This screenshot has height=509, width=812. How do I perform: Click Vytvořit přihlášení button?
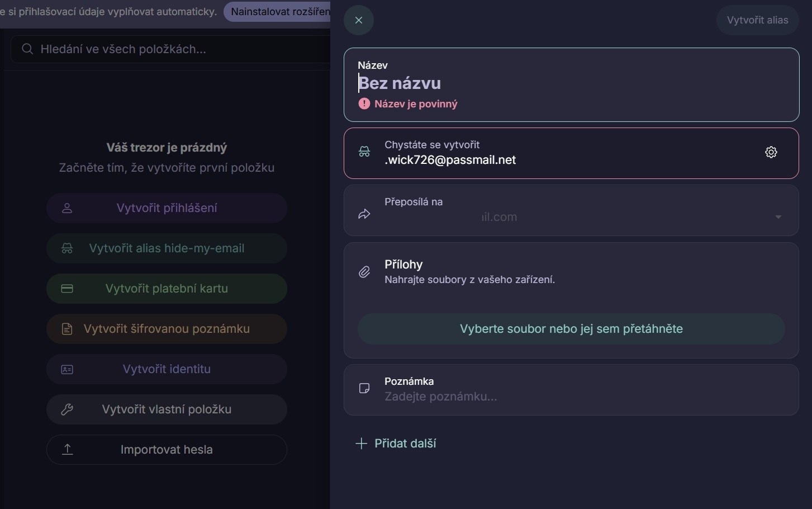(167, 208)
